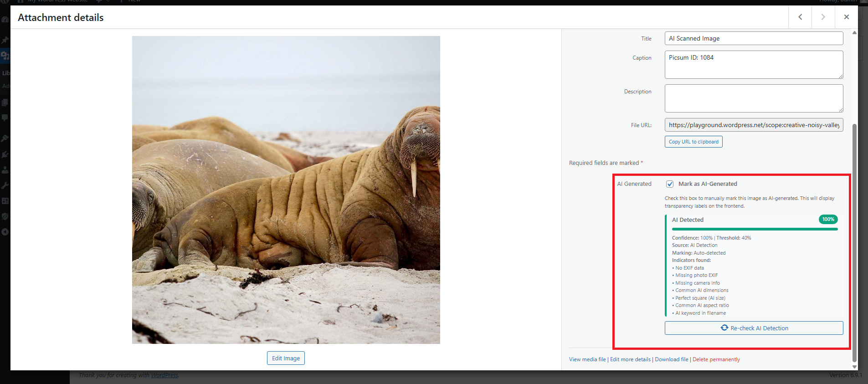Viewport: 868px width, 384px height.
Task: Click the 'AI Generated' field label
Action: pos(634,184)
